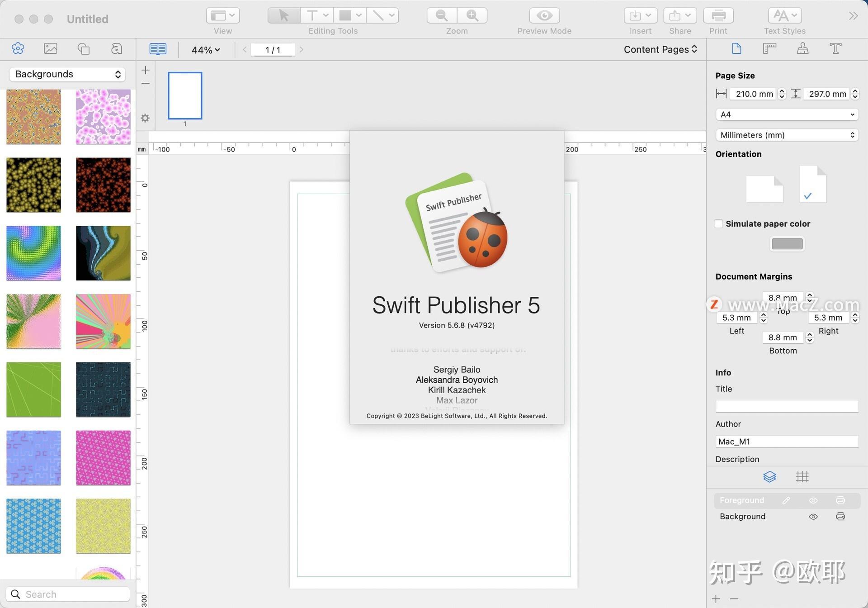Hide the Background layer eye icon
868x608 pixels.
click(813, 517)
